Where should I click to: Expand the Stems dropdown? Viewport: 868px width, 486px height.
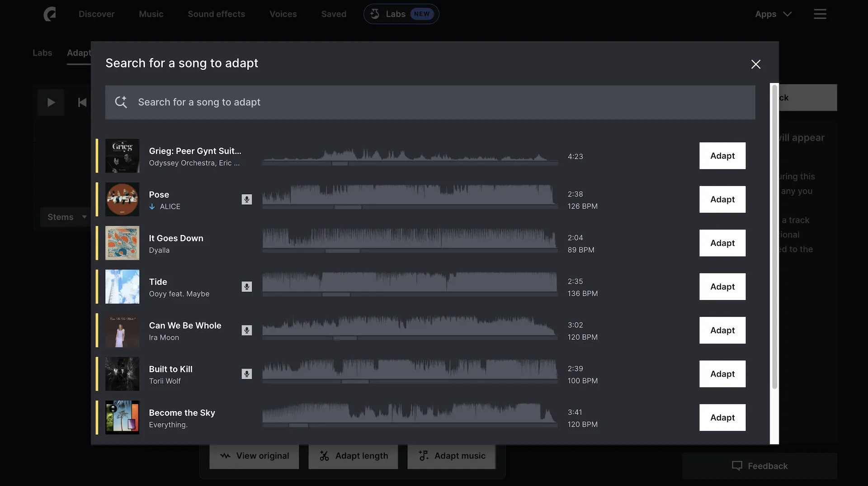click(x=66, y=217)
